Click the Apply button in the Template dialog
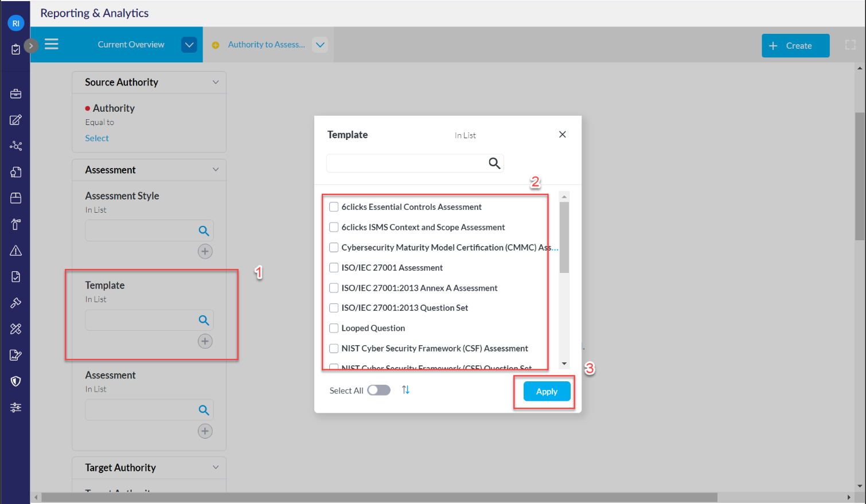Screen dimensions: 866x504 pos(545,391)
